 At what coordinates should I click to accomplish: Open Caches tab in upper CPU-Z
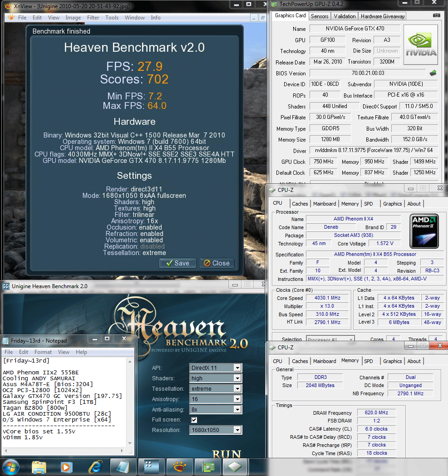(x=300, y=204)
